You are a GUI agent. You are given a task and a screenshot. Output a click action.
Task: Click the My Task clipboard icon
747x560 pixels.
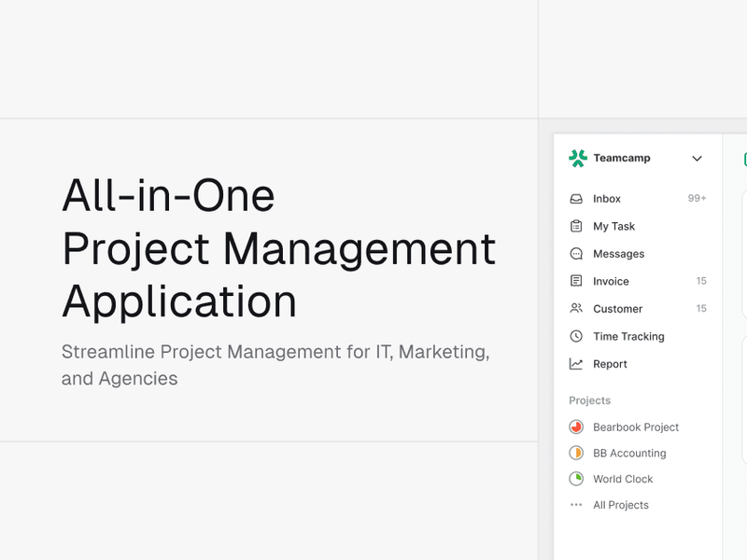[x=576, y=226]
